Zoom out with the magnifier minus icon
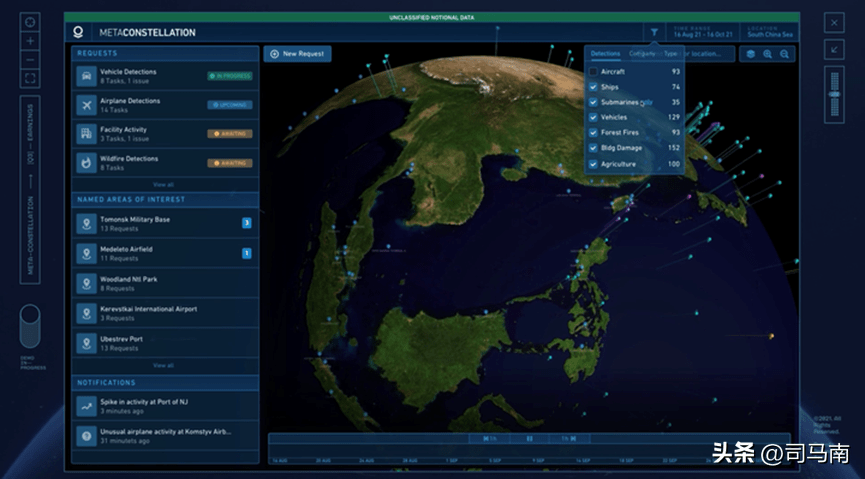 [784, 54]
